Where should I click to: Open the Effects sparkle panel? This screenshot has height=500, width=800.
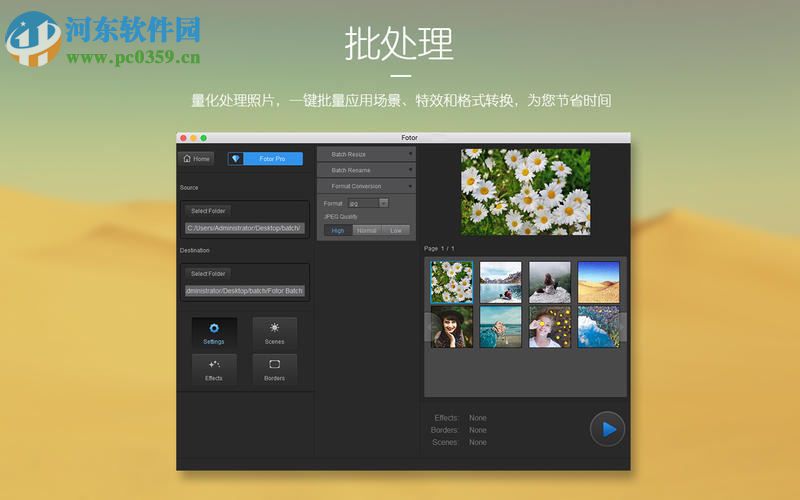(214, 369)
